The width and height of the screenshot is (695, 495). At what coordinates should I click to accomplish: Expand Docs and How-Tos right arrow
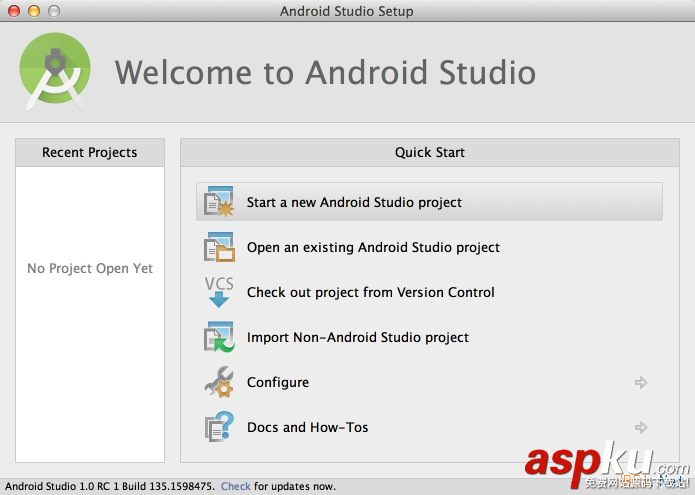[x=641, y=427]
